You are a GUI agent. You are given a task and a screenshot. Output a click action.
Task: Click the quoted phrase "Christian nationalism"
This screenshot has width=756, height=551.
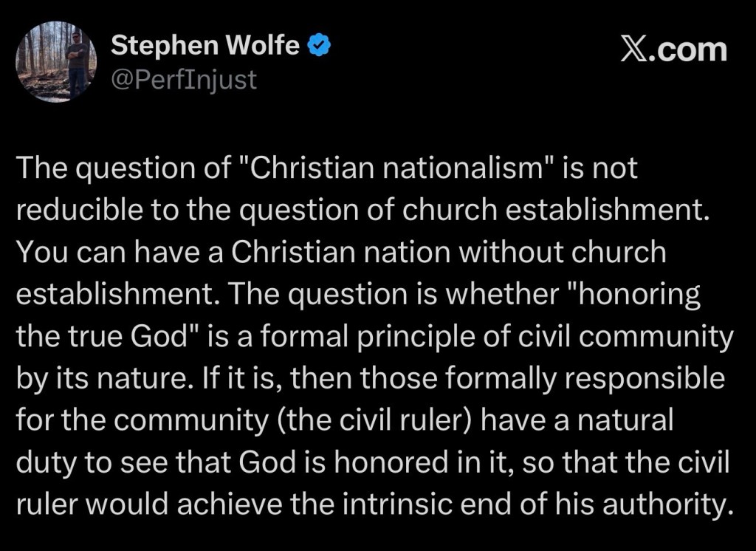click(385, 169)
